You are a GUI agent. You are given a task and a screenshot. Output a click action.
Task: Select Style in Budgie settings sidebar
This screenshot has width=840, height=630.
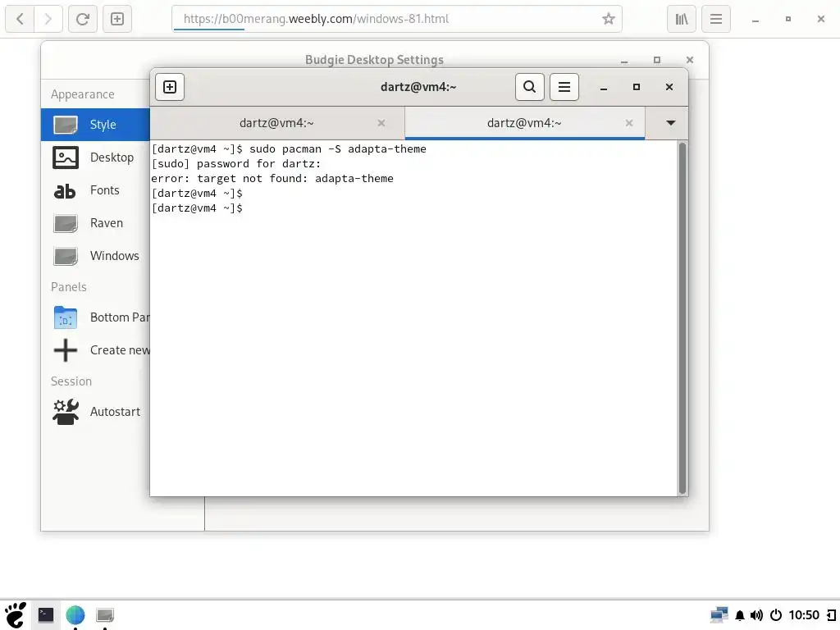[x=95, y=125]
